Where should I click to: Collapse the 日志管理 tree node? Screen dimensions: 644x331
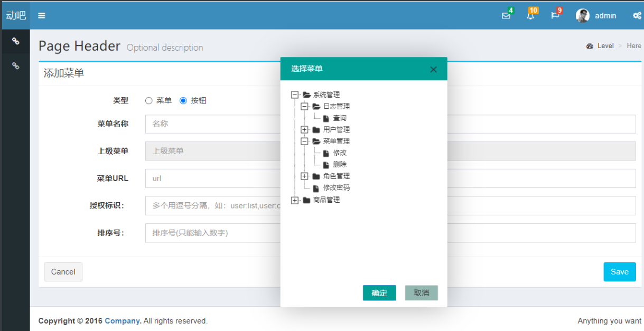click(x=304, y=107)
